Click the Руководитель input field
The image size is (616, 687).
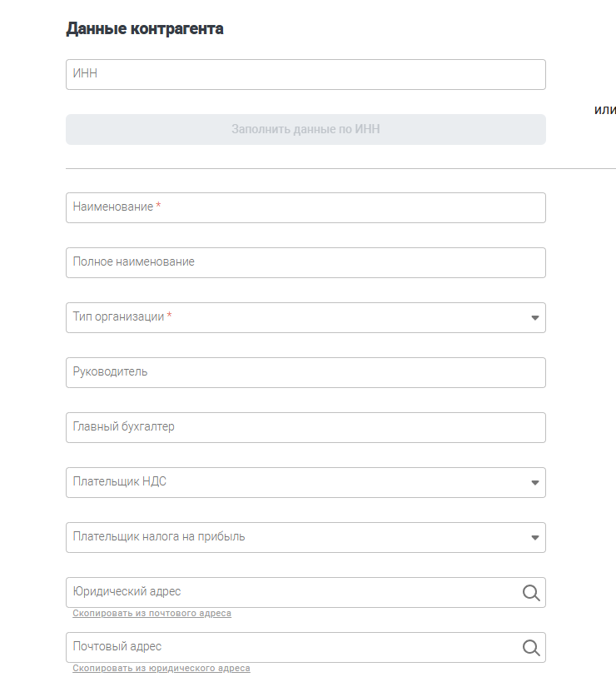tap(305, 373)
